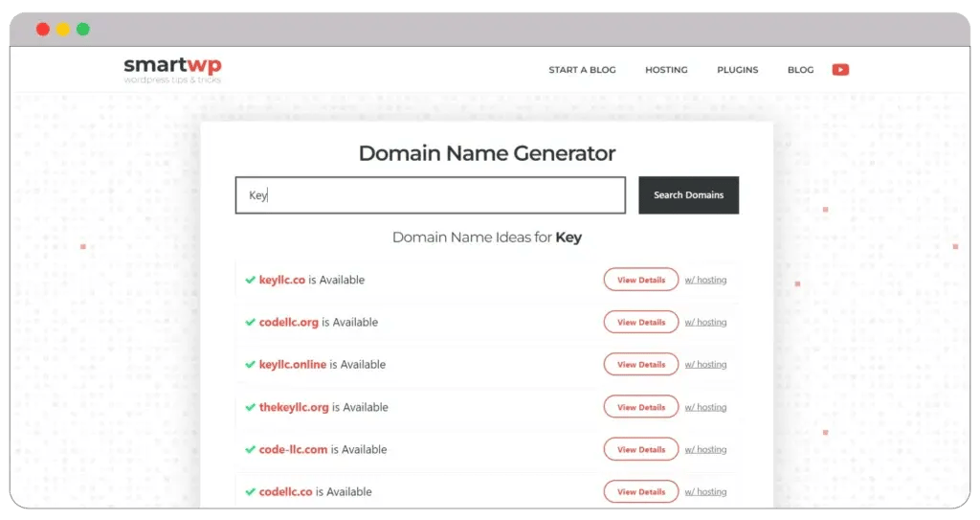
Task: Click green checkmark beside codellc.org
Action: click(250, 323)
